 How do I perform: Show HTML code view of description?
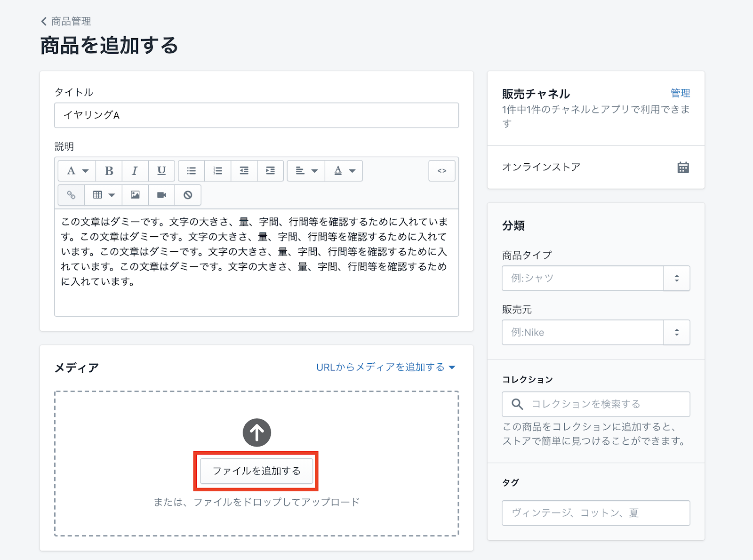point(441,171)
